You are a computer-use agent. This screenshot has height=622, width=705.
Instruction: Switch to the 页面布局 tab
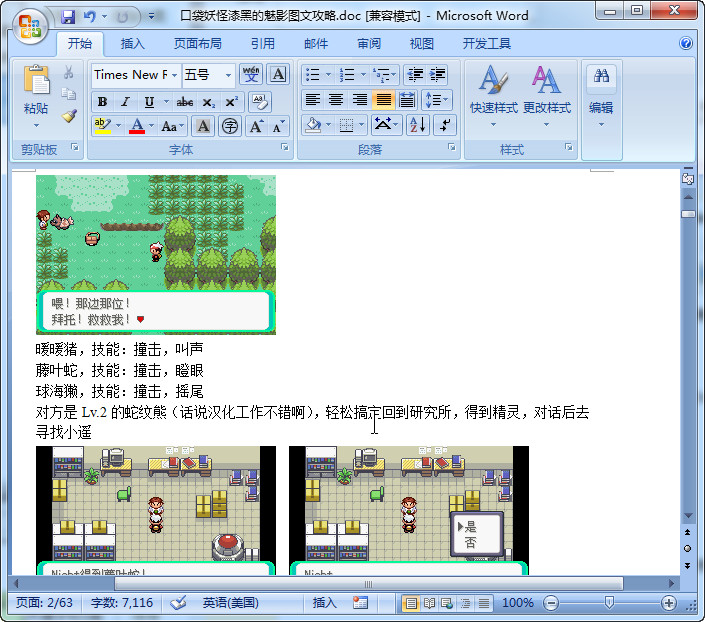tap(197, 44)
